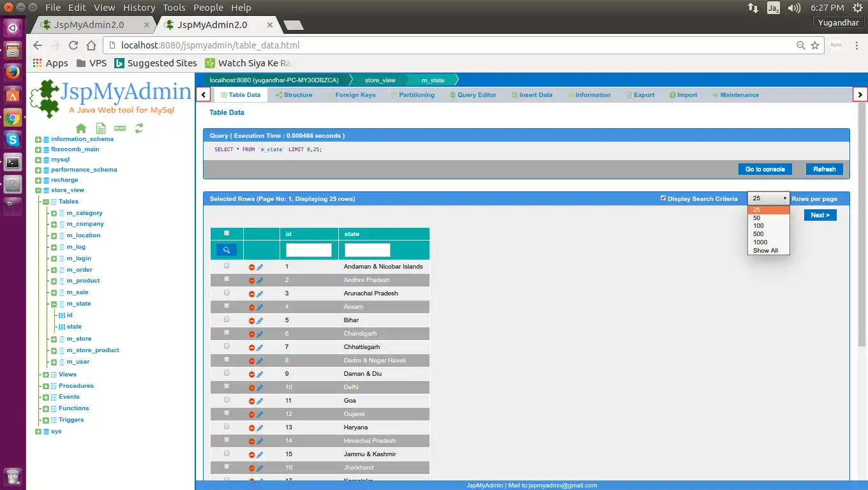Check the row checkbox for Andhra Pradesh

click(227, 279)
